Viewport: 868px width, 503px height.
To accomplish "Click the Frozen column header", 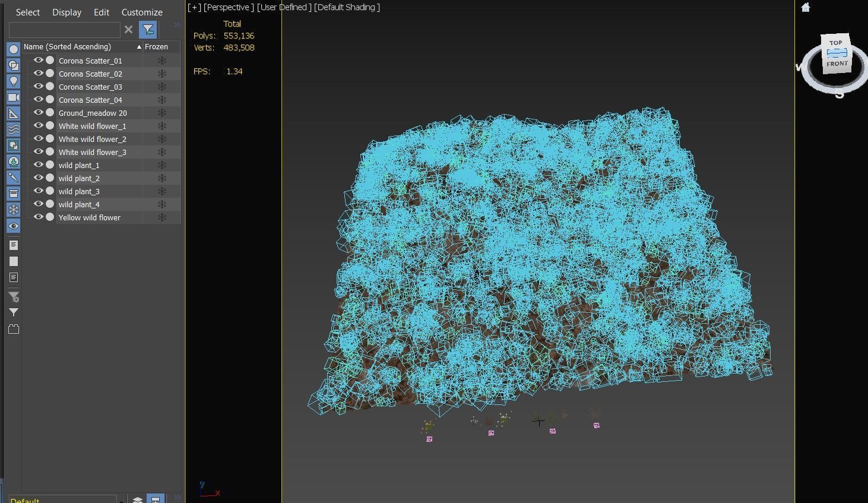I will 161,46.
